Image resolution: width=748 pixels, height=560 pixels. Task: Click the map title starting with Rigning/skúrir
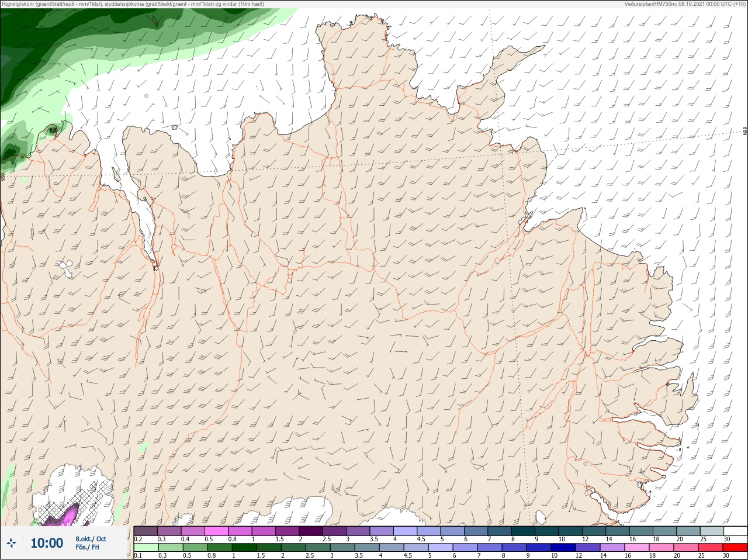133,4
